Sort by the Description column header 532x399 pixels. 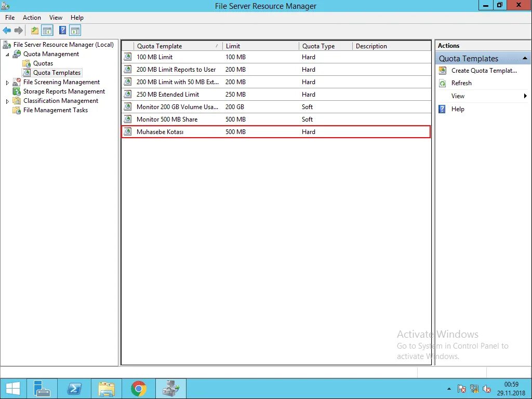392,46
